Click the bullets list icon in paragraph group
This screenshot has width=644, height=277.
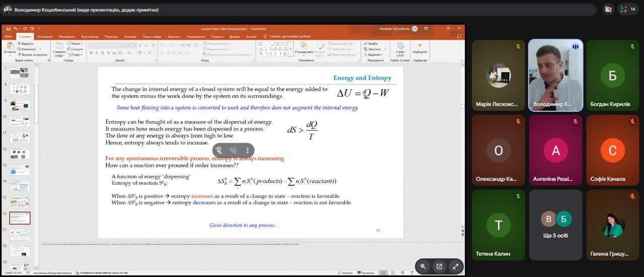162,46
